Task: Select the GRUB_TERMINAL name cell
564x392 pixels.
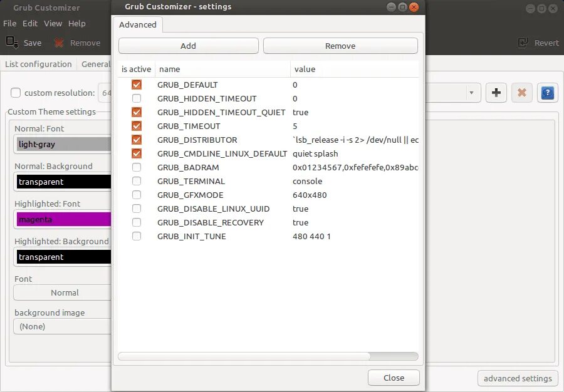Action: pyautogui.click(x=191, y=181)
